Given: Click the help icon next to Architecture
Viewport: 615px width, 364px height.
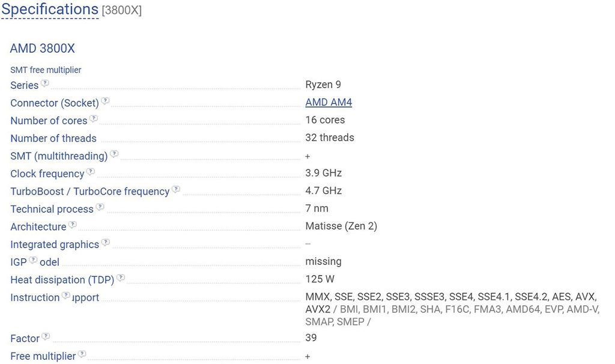Looking at the screenshot, I should [x=73, y=225].
